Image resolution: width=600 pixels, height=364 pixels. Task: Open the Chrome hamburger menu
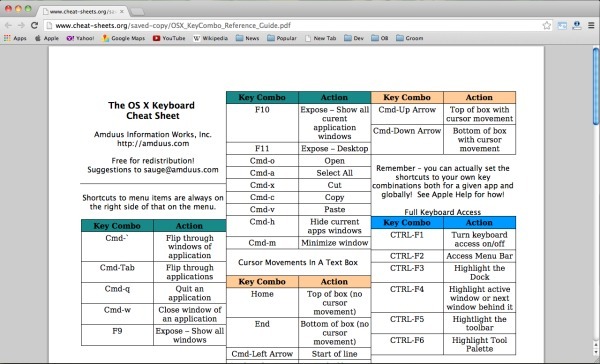pyautogui.click(x=591, y=25)
